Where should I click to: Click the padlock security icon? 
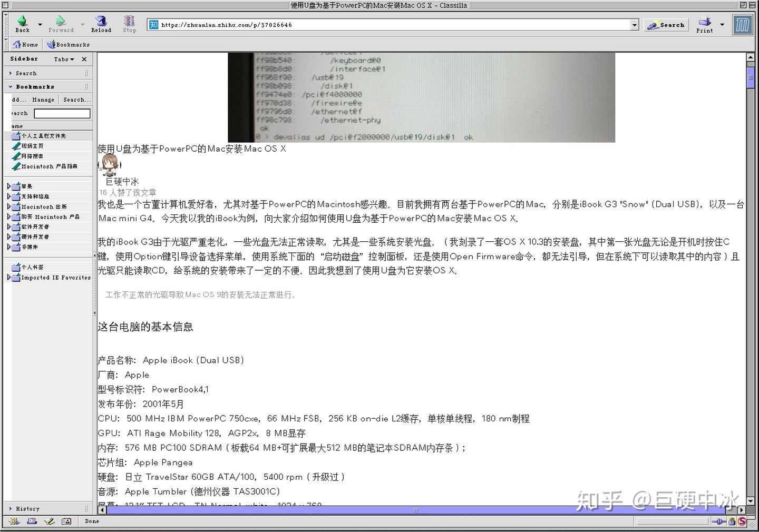pyautogui.click(x=732, y=521)
